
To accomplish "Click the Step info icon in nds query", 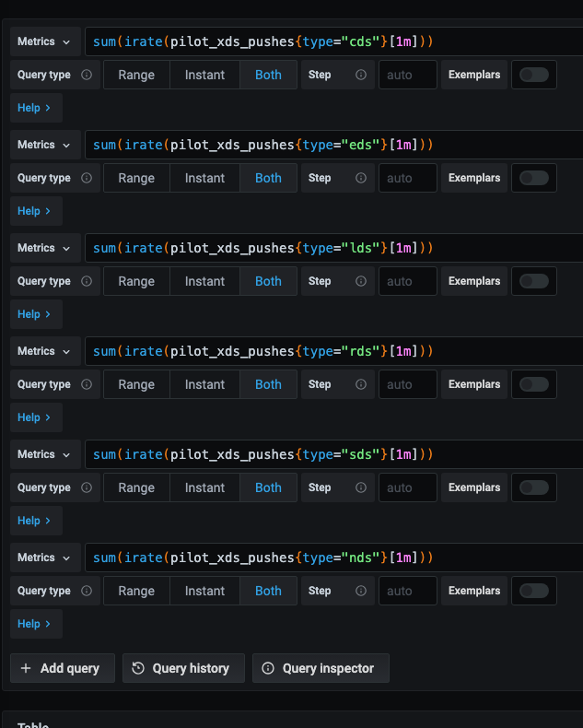I will [x=361, y=591].
